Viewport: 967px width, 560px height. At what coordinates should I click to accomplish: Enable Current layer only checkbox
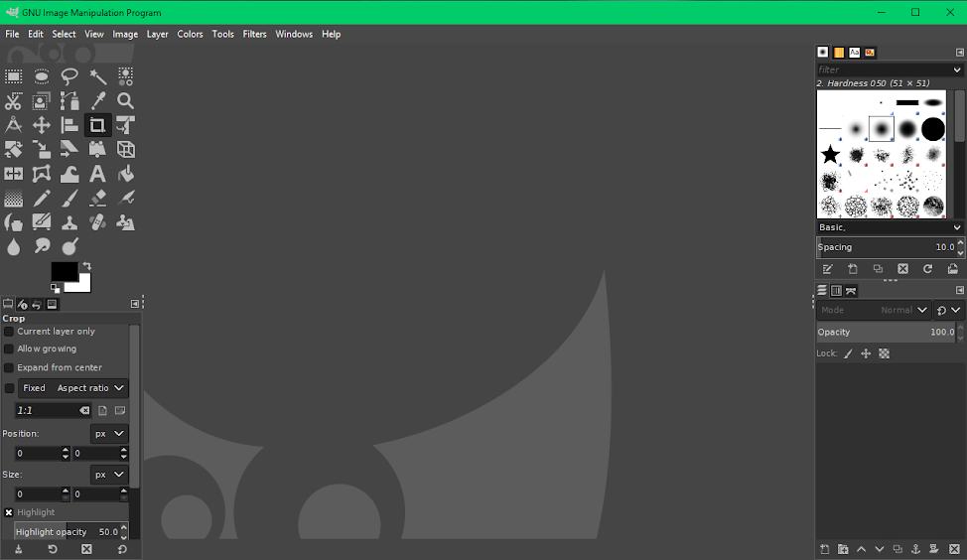[x=9, y=332]
